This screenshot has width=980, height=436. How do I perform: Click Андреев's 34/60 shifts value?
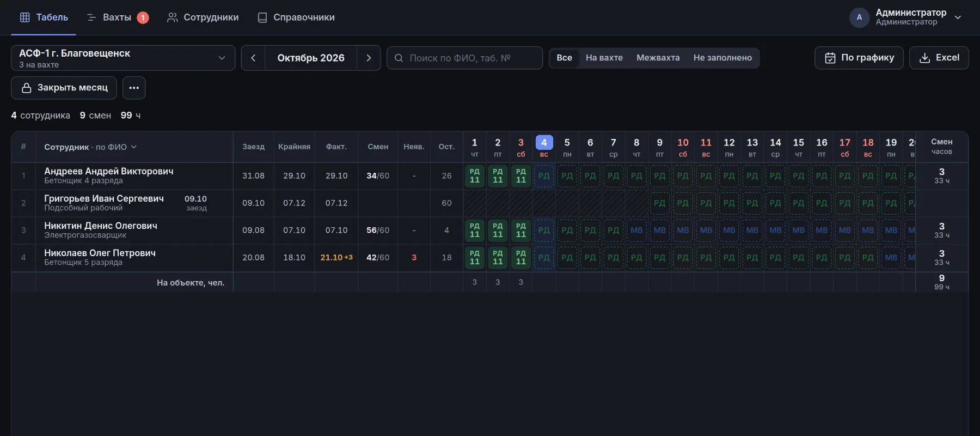pyautogui.click(x=378, y=176)
